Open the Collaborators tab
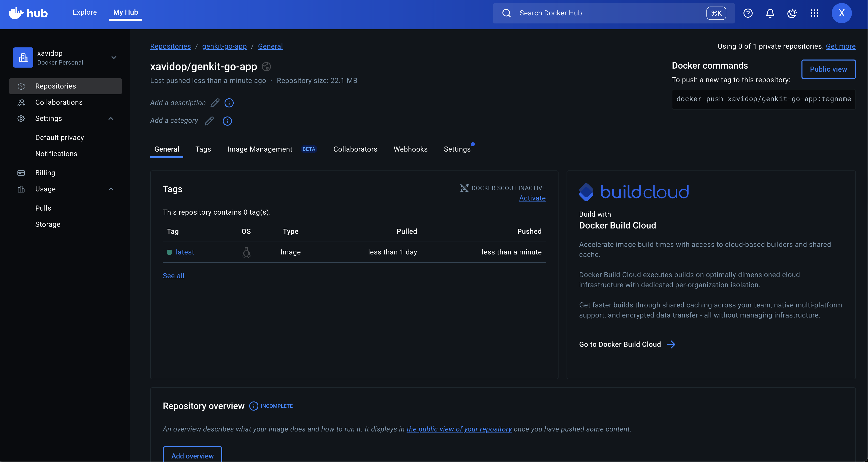This screenshot has height=462, width=868. [355, 149]
